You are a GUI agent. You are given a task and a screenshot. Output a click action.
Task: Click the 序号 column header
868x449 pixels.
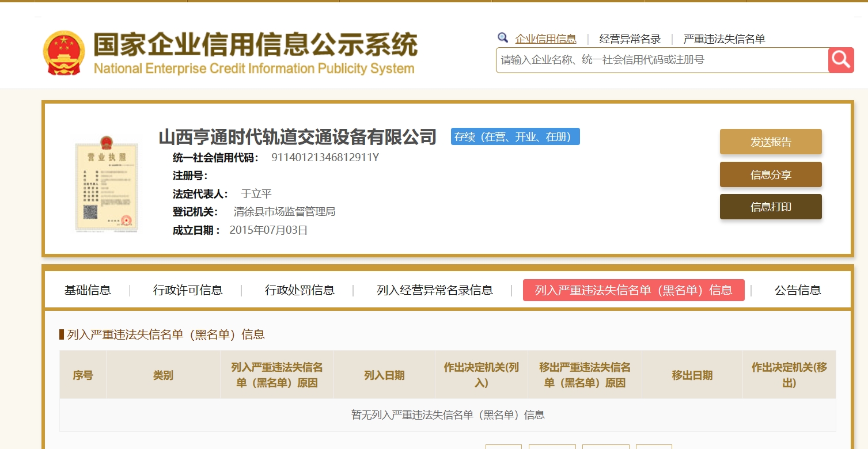83,375
